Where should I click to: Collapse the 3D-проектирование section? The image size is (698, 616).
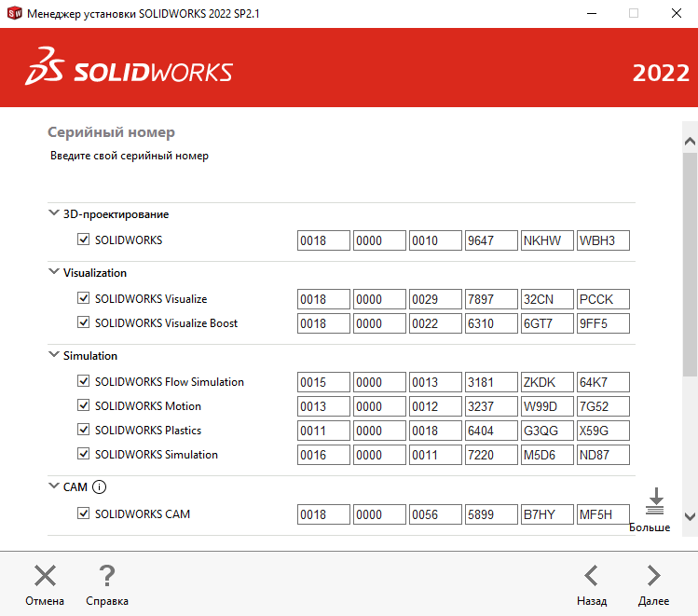54,212
